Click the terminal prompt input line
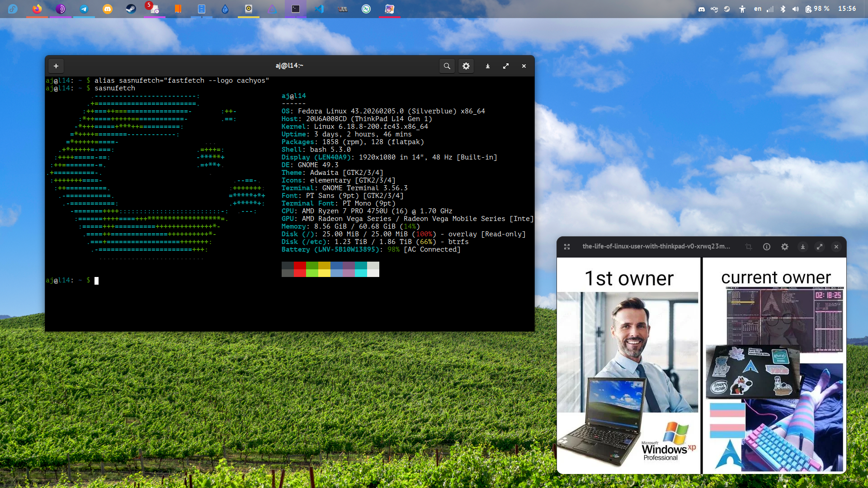The image size is (868, 488). tap(96, 281)
